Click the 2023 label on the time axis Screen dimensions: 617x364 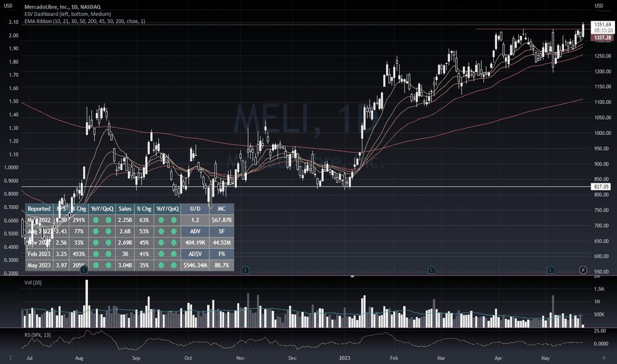344,358
